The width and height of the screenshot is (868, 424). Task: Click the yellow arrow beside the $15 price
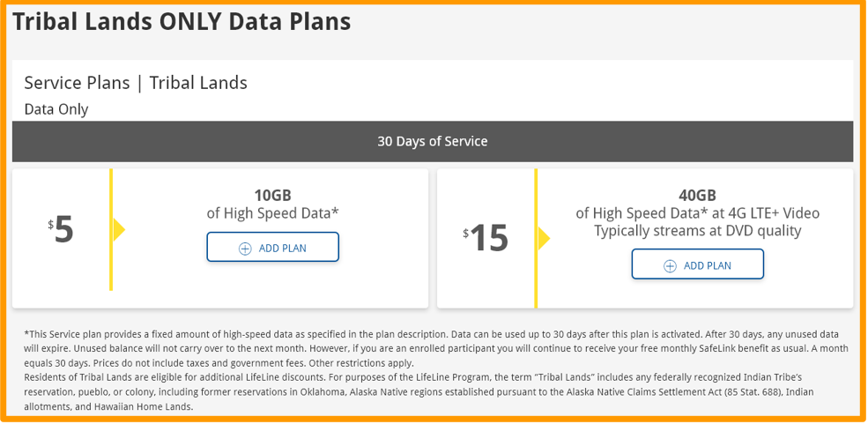click(x=544, y=238)
